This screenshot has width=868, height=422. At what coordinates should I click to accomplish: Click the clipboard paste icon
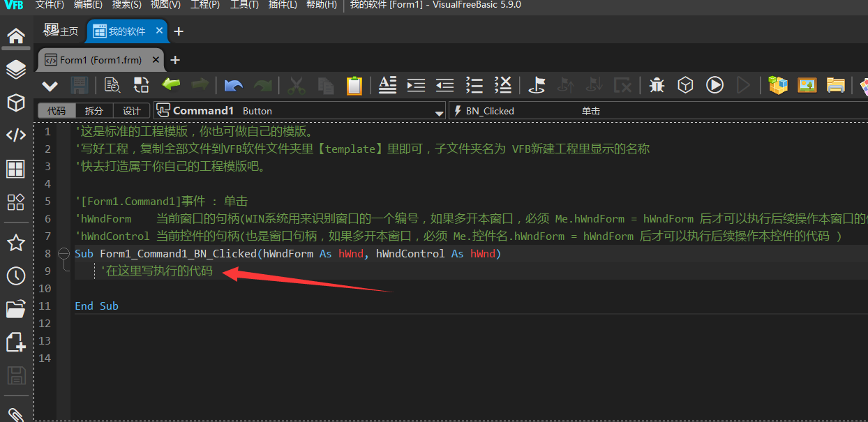coord(354,85)
